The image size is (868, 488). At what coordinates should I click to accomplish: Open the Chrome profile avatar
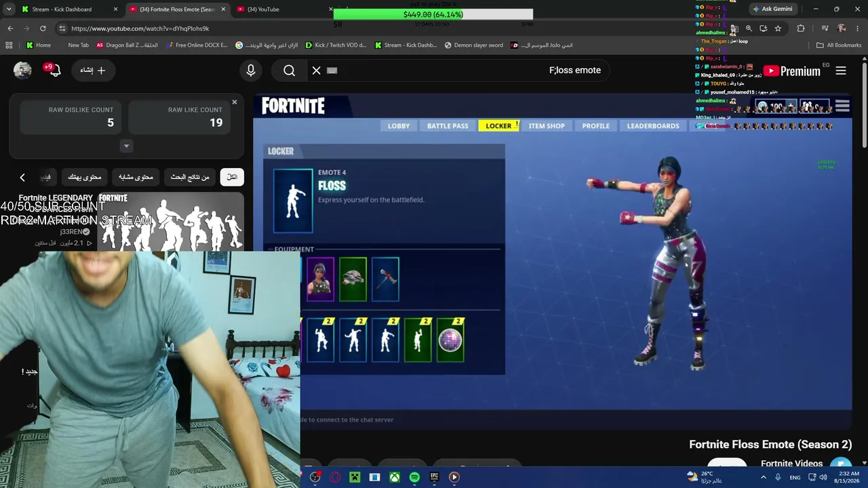[842, 28]
